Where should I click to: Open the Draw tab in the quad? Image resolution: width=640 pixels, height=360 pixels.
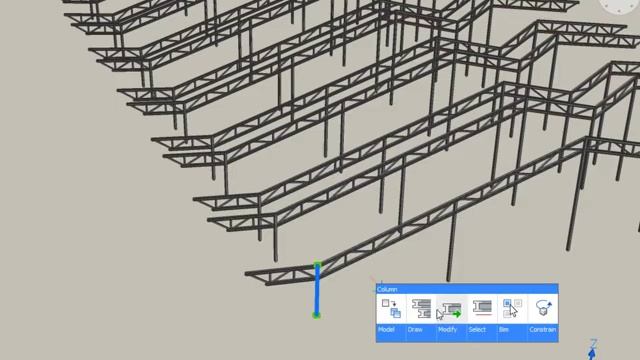coord(415,329)
